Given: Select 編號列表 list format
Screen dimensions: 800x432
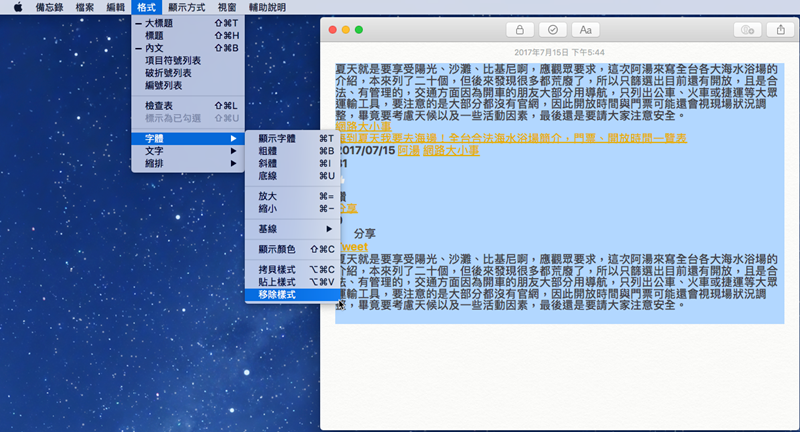Looking at the screenshot, I should [188, 85].
